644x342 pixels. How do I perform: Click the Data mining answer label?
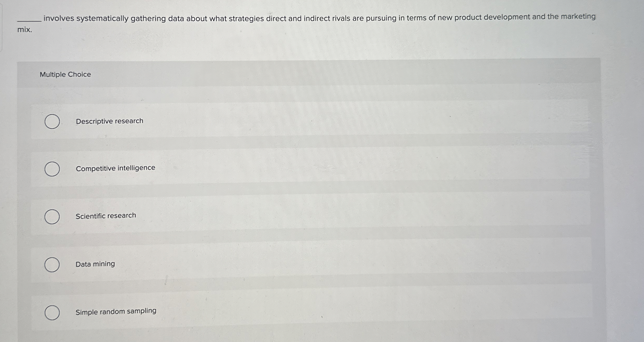(95, 264)
